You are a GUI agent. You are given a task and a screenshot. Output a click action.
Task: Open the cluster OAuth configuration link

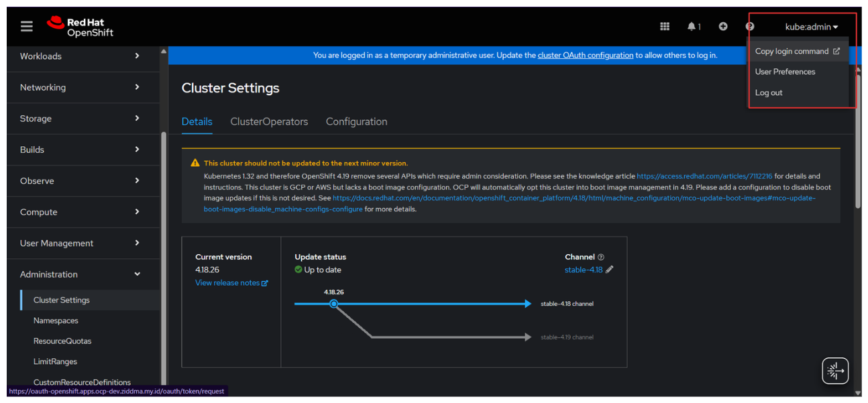click(585, 55)
